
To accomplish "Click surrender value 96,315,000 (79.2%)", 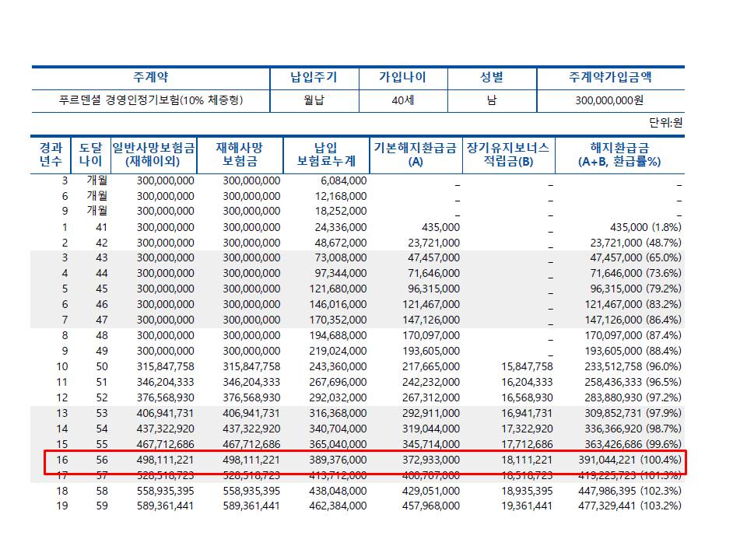I will [x=636, y=289].
